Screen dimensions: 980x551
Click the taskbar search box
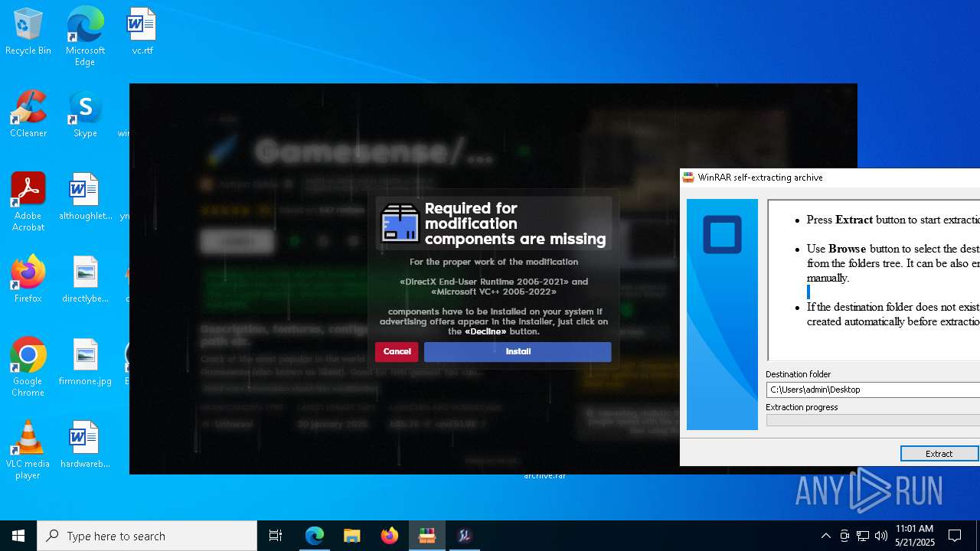click(x=147, y=536)
